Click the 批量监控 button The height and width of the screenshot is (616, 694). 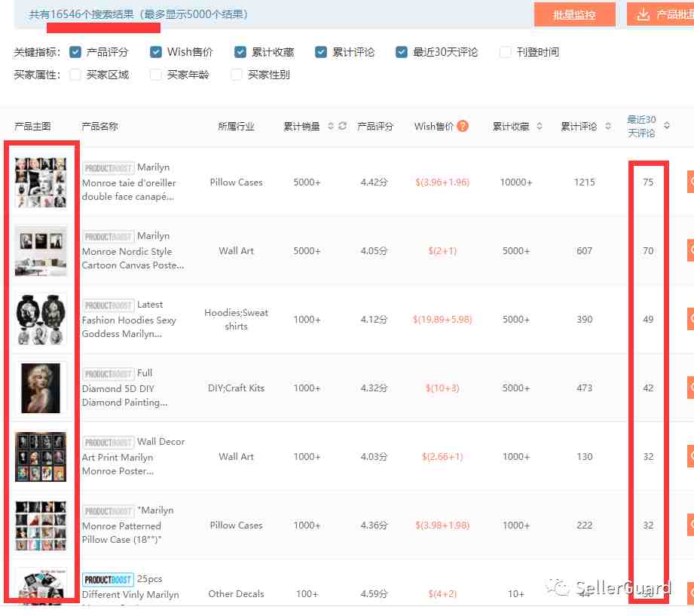pos(574,14)
